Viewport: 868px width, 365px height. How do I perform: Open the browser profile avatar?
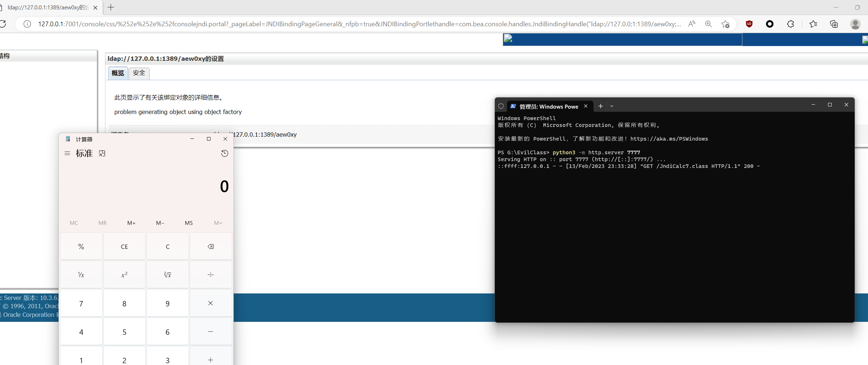point(855,24)
